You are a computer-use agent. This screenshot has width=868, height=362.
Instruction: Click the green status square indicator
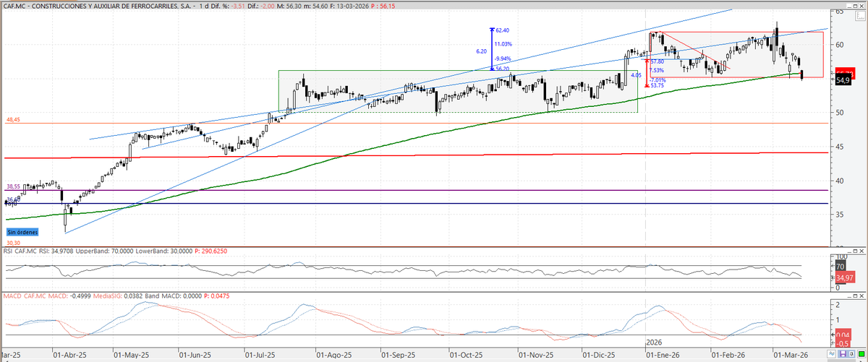coord(861,354)
